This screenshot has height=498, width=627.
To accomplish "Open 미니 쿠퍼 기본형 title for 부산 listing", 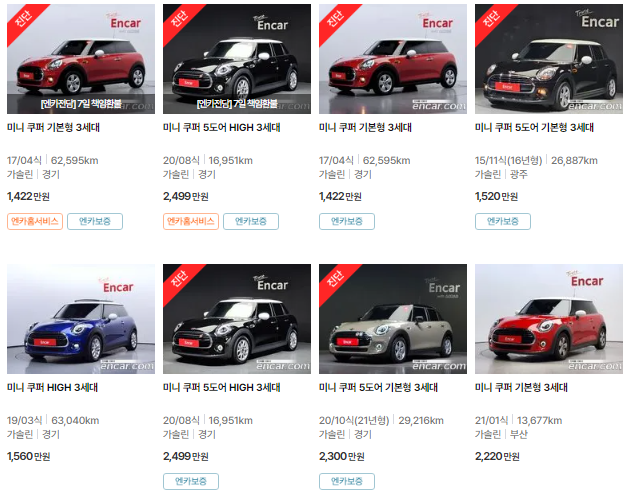I will pyautogui.click(x=521, y=387).
